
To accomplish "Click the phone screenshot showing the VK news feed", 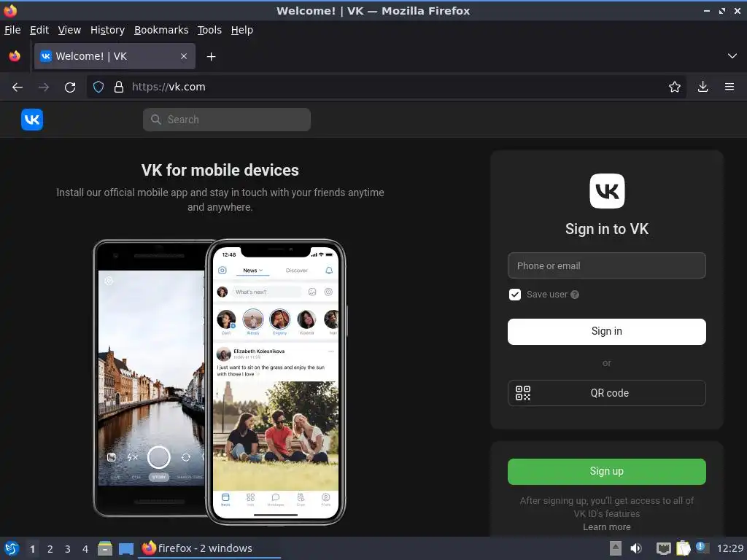I will (x=275, y=382).
